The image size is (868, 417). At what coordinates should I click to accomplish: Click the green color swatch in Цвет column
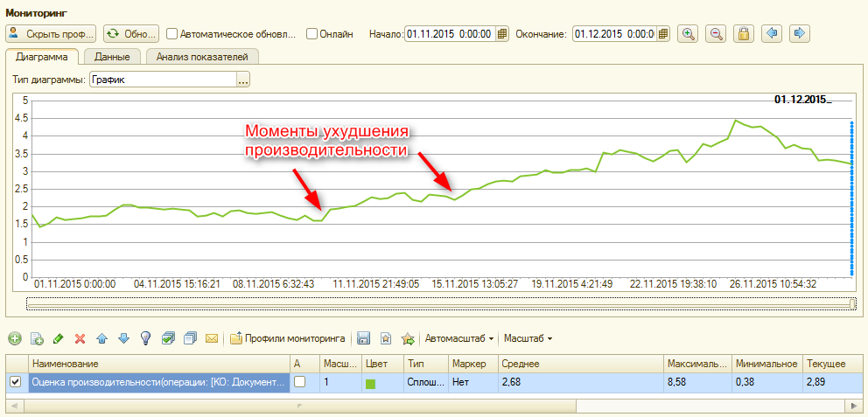click(x=371, y=383)
